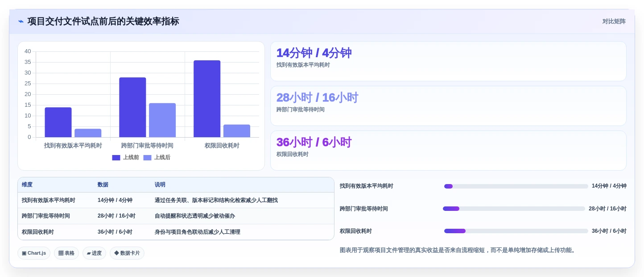Click the chart axis label 找到有效版本平均耗时

pos(73,146)
